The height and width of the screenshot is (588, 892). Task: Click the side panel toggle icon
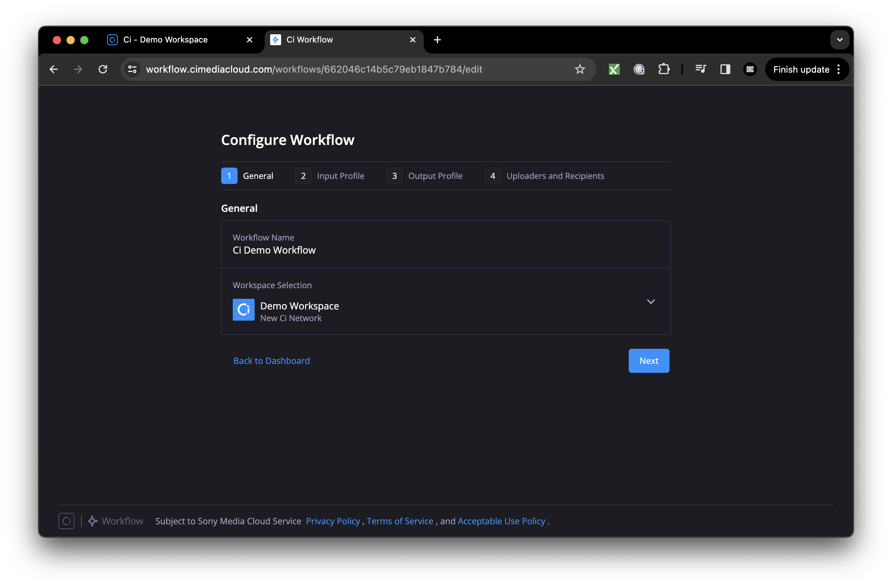pyautogui.click(x=725, y=69)
